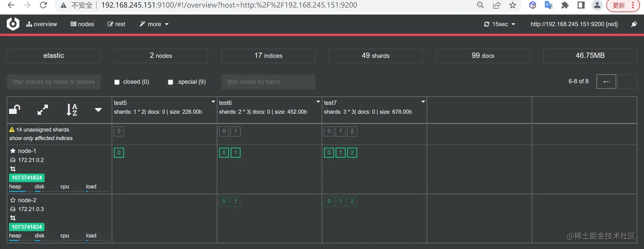Click node-1 disk icon beside 172.21.0.2
Image resolution: width=644 pixels, height=249 pixels.
point(13,160)
